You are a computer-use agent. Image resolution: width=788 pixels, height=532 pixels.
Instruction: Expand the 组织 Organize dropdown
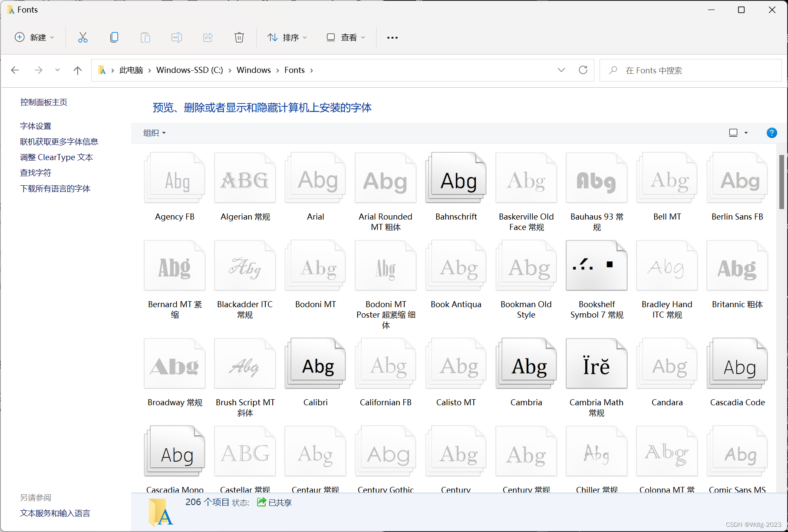tap(154, 133)
